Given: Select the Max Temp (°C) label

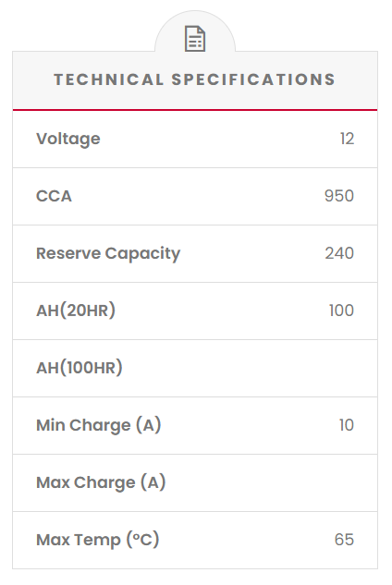Looking at the screenshot, I should pos(98,540).
